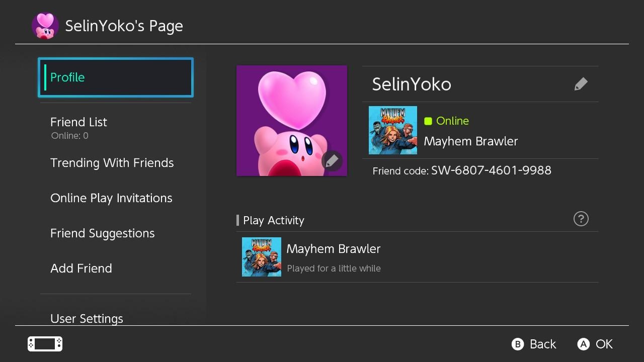This screenshot has width=644, height=362.
Task: Open Trending With Friends
Action: [x=116, y=163]
